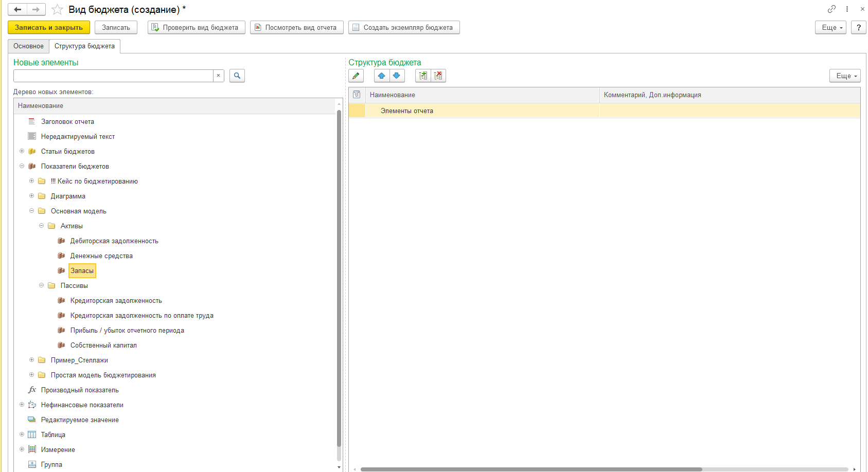Image resolution: width=868 pixels, height=472 pixels.
Task: Click the expand all tree rows icon
Action: click(x=423, y=76)
